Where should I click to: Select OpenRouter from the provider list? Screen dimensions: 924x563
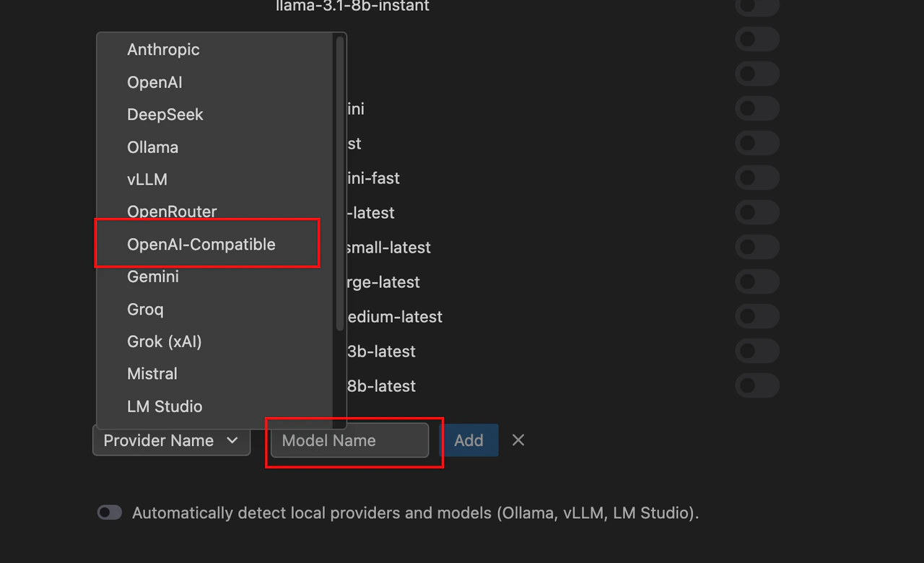[x=215, y=211]
